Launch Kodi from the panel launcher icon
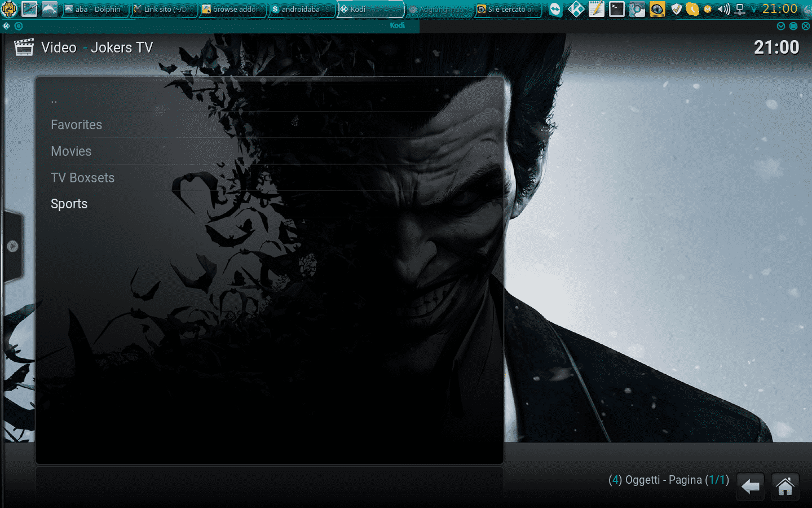 click(576, 9)
